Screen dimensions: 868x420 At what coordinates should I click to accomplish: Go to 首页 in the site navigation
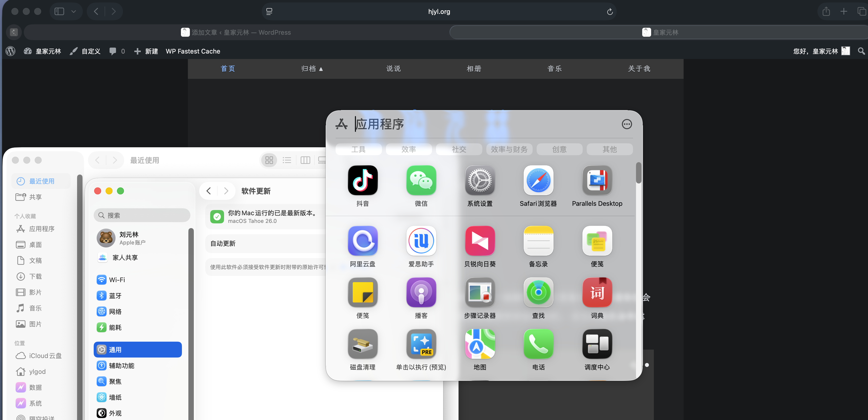(228, 69)
